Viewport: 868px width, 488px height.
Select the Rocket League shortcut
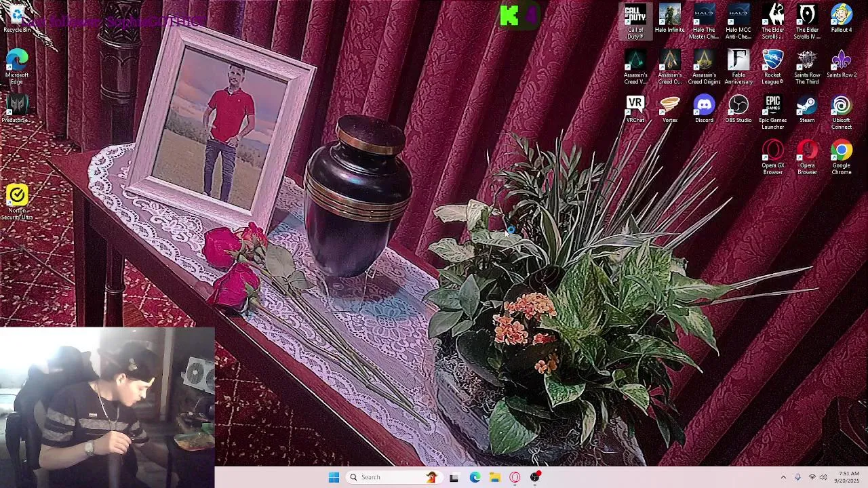(773, 67)
